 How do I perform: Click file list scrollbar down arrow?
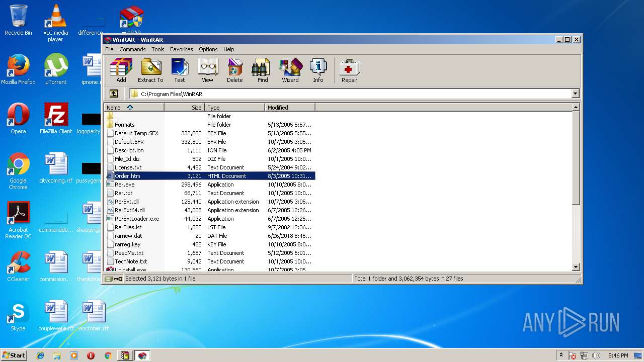click(x=576, y=267)
